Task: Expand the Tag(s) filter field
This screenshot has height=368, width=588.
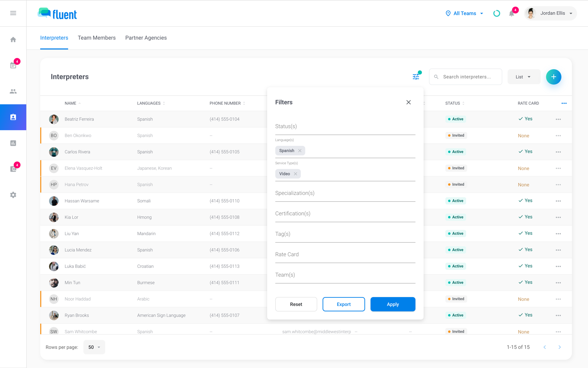Action: [345, 234]
